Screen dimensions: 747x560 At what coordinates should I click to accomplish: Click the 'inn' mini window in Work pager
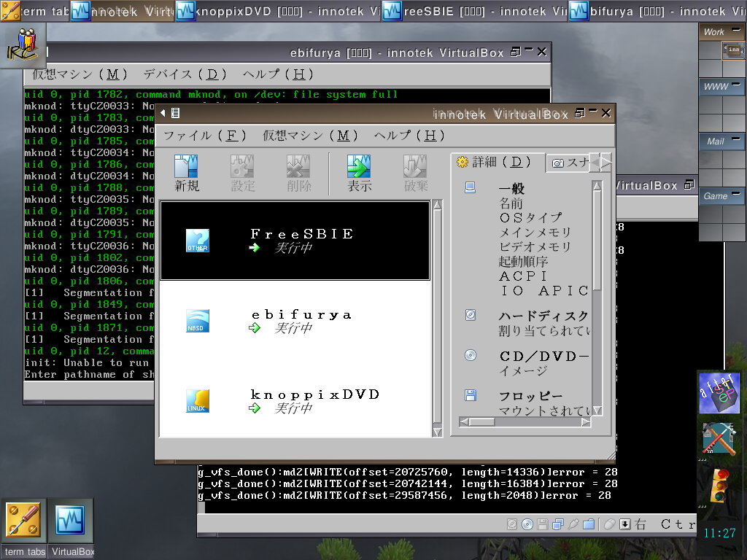[x=734, y=50]
